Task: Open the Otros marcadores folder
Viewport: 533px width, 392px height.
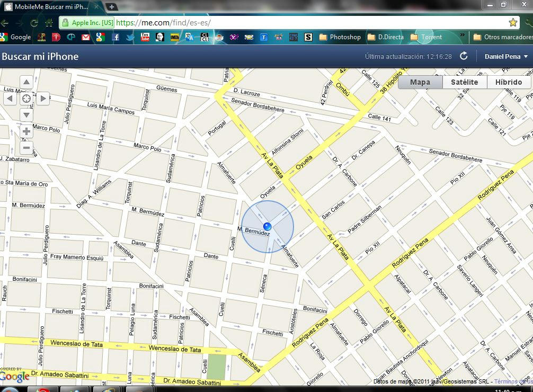Action: coord(503,37)
